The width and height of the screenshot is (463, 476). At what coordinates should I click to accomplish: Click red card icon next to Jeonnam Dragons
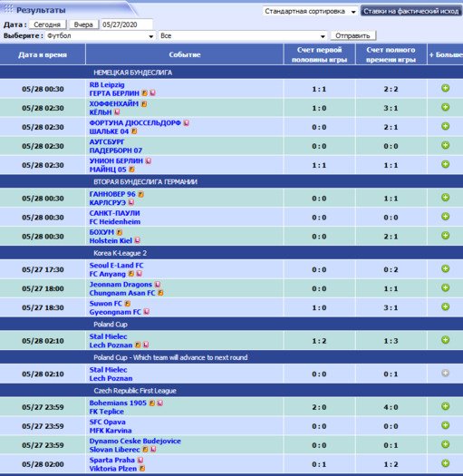(x=158, y=285)
